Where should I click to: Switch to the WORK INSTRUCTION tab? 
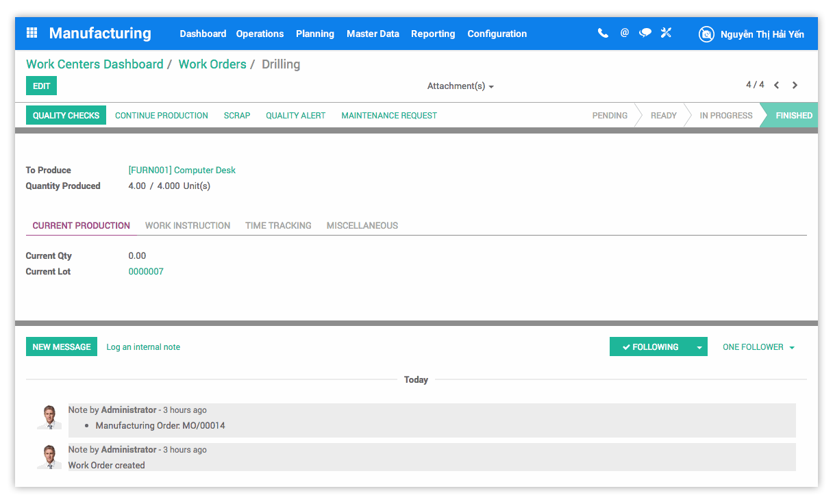(188, 225)
